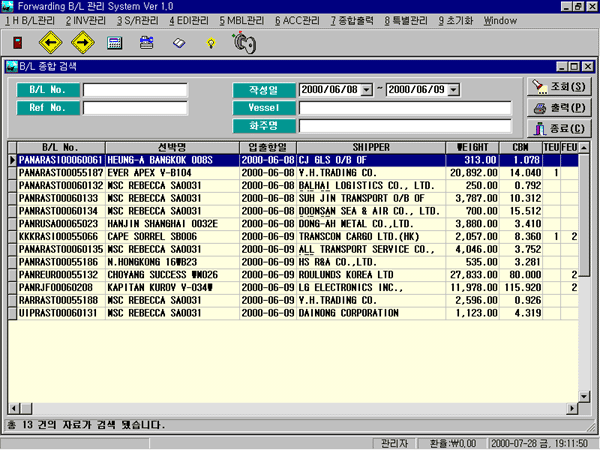Click shipper cell ROULUNDS KOREA LTD
This screenshot has height=450, width=600.
pyautogui.click(x=371, y=275)
